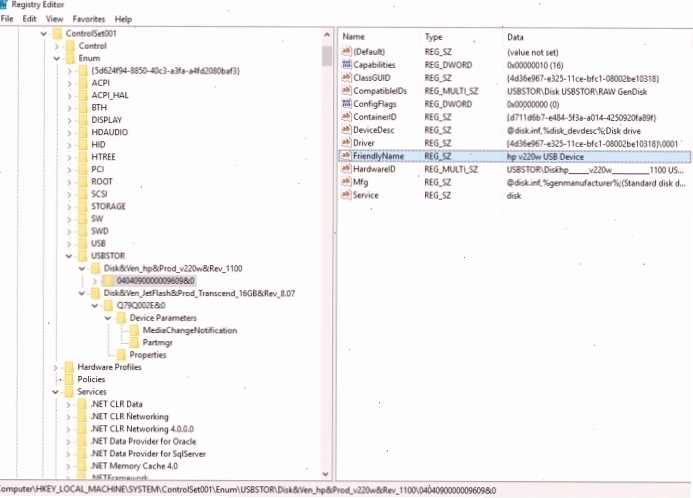Select the SCSI folder icon

click(x=83, y=194)
